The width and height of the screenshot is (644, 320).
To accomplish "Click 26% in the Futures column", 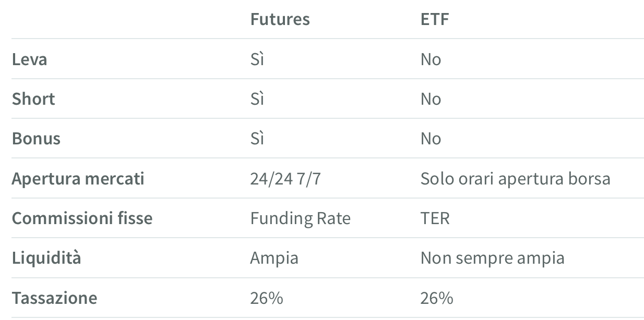I will pyautogui.click(x=266, y=298).
